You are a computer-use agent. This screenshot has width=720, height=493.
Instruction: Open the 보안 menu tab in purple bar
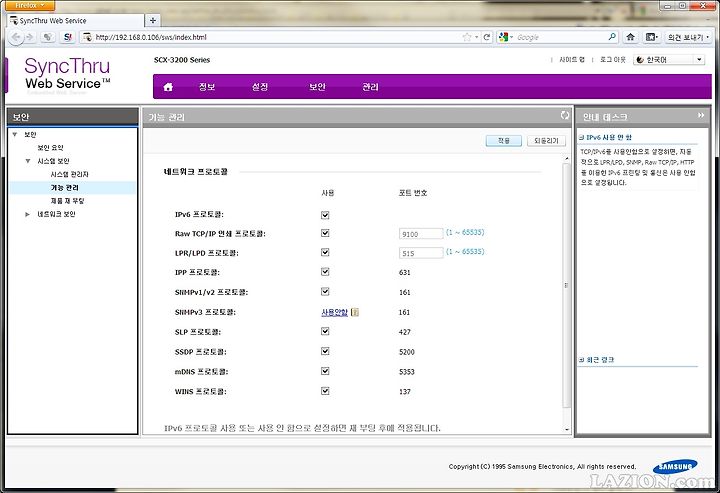pyautogui.click(x=317, y=87)
